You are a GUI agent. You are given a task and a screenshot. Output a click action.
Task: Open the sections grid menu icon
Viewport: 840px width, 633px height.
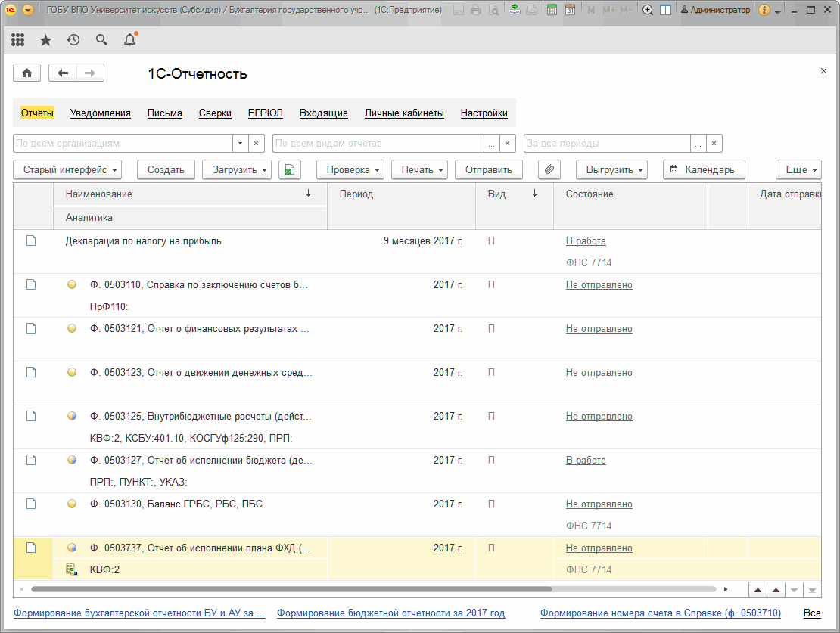pos(17,39)
